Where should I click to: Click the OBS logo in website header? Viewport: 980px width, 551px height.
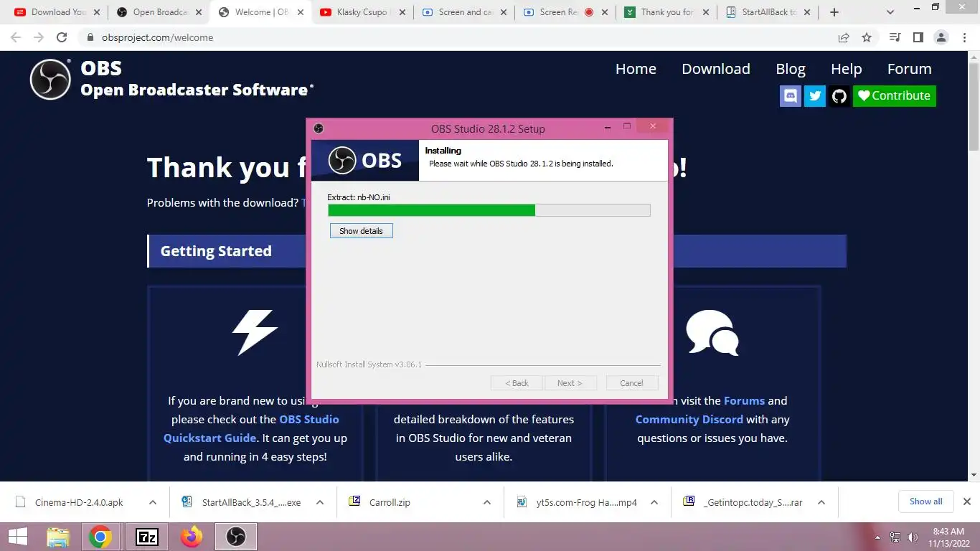[50, 79]
